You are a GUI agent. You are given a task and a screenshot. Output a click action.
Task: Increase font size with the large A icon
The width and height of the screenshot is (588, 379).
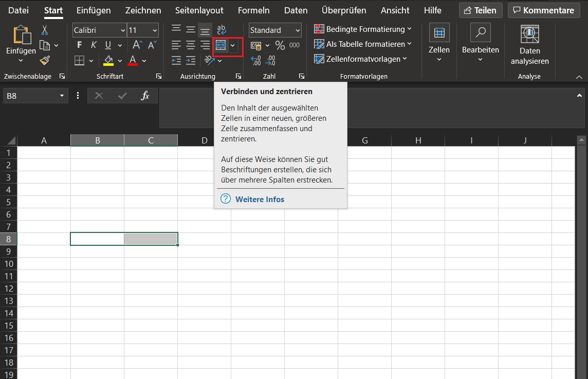137,45
